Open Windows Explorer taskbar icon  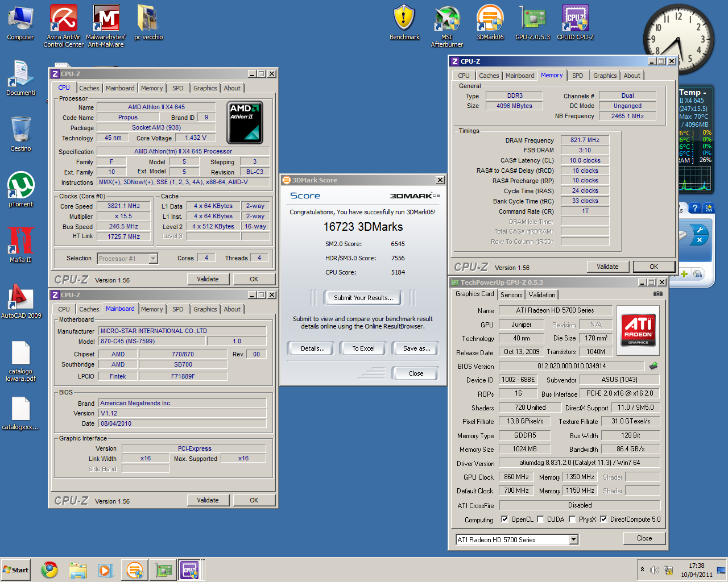78,569
